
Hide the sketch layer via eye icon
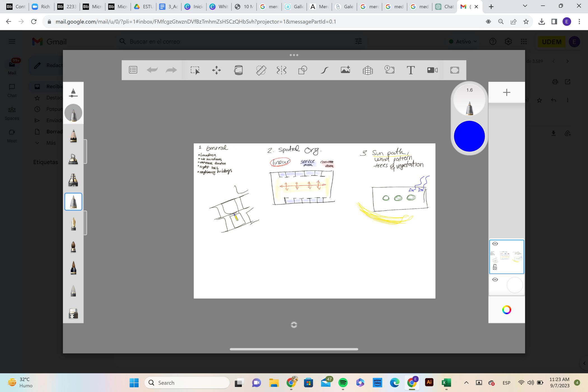pyautogui.click(x=495, y=244)
